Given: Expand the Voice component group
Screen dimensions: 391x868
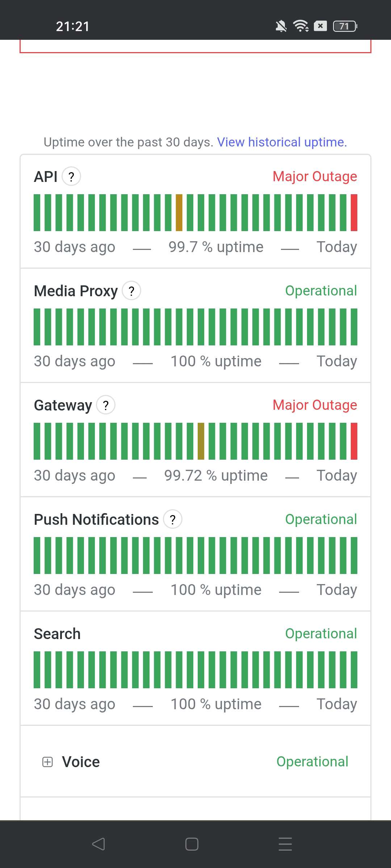Looking at the screenshot, I should tap(47, 762).
